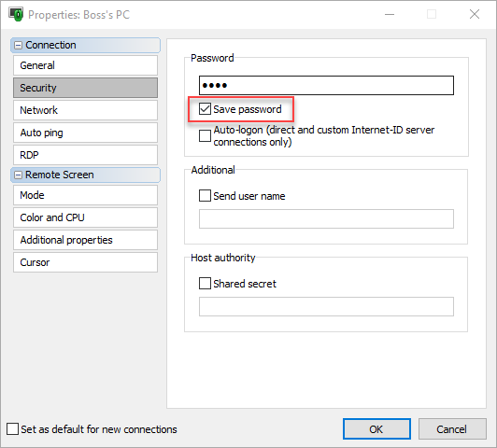Focus the Password input field

point(326,85)
